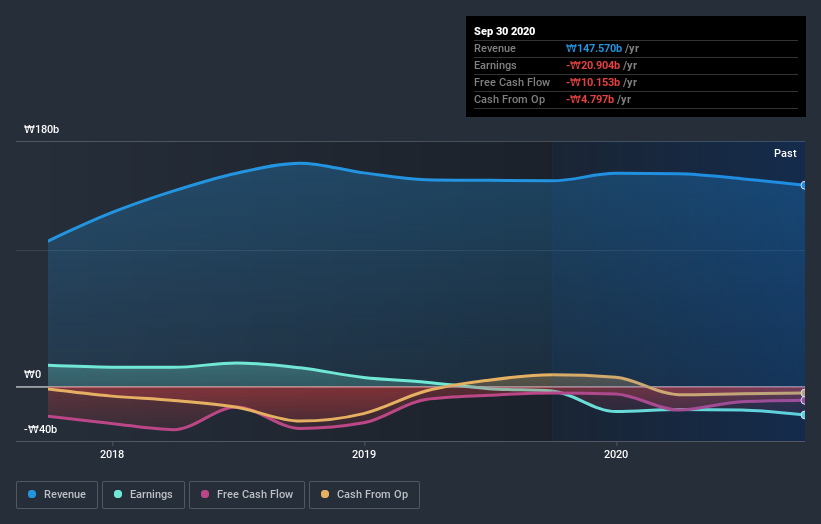
Task: Click the -₩40b y-axis label
Action: click(40, 429)
